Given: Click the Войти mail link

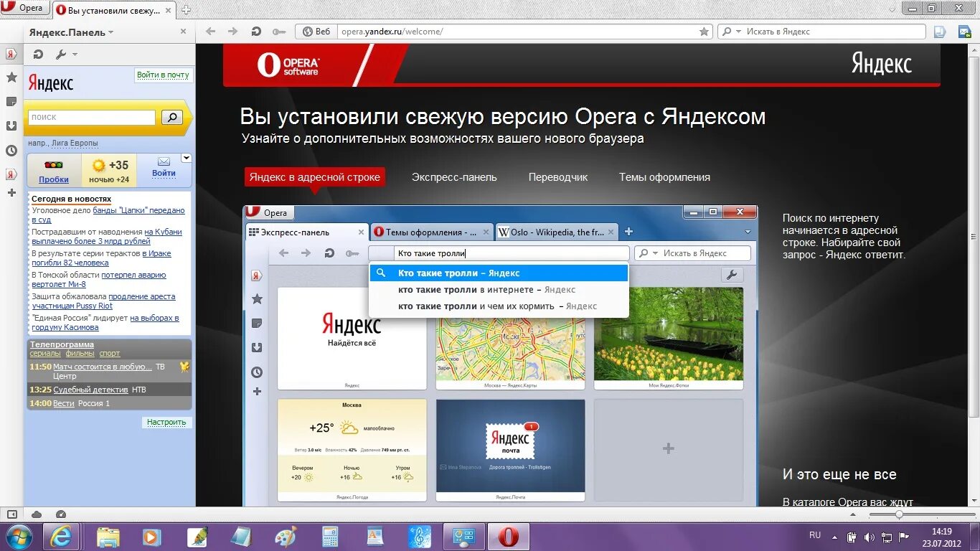Looking at the screenshot, I should [x=164, y=173].
